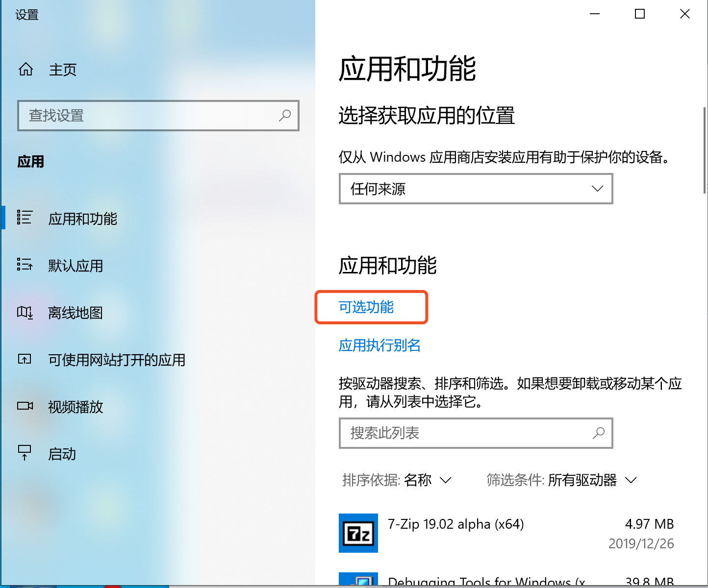
Task: Click the 查找设置 search box
Action: pos(147,116)
